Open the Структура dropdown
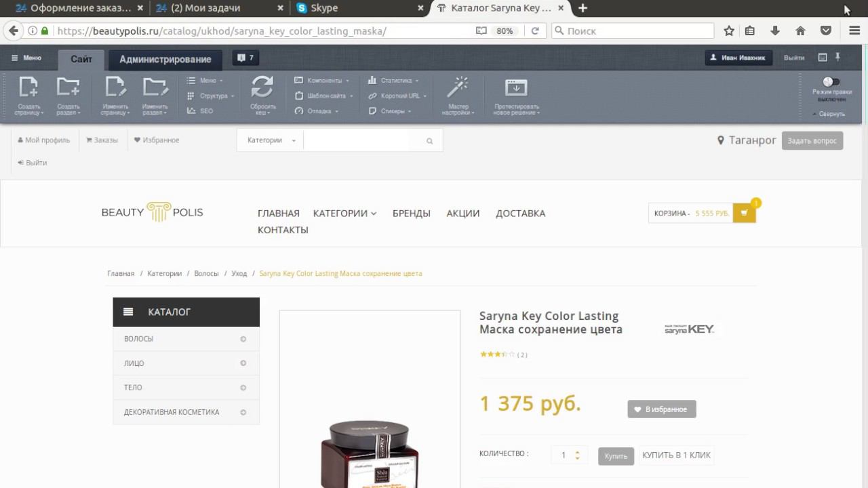Image resolution: width=868 pixels, height=488 pixels. click(x=211, y=96)
